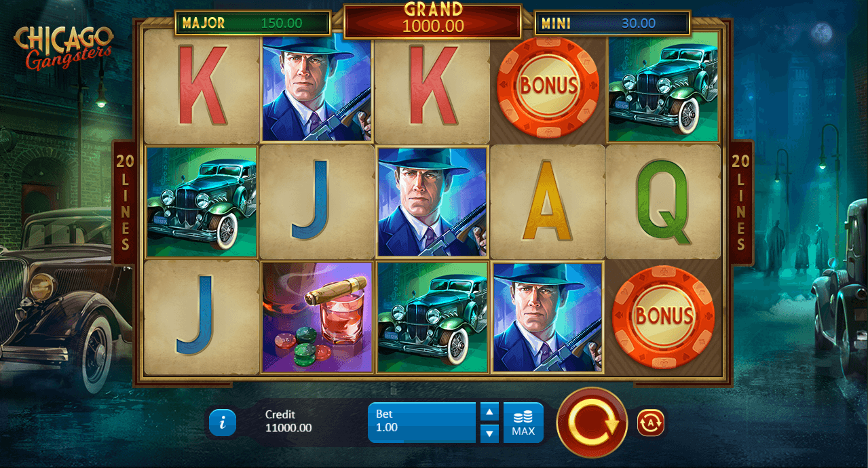Open the Major 150.00 jackpot banner
The height and width of the screenshot is (468, 868).
[252, 23]
